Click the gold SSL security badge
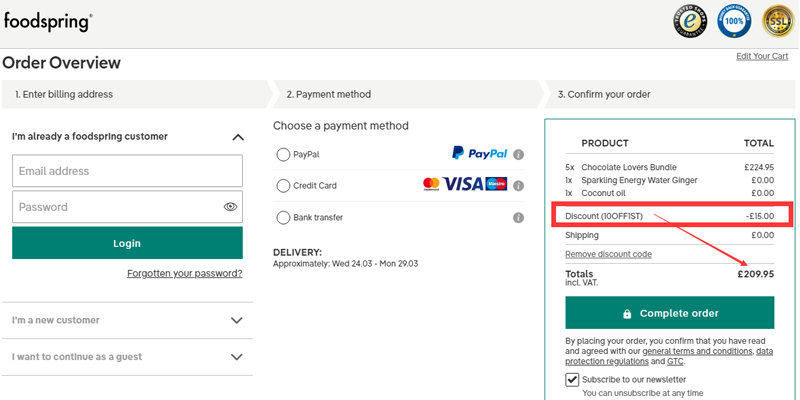The width and height of the screenshot is (800, 400). click(x=778, y=22)
